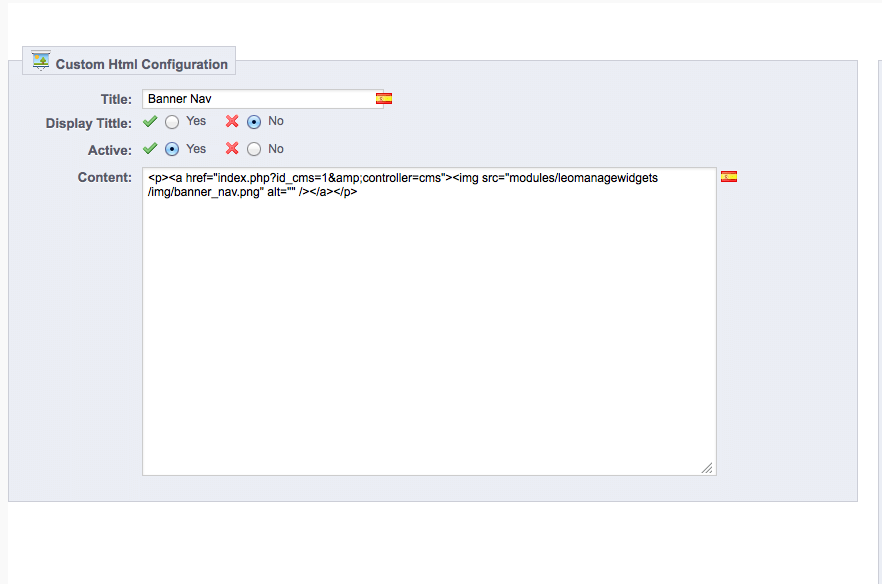This screenshot has width=882, height=584.
Task: Click the Content textarea resize grip
Action: pos(707,468)
